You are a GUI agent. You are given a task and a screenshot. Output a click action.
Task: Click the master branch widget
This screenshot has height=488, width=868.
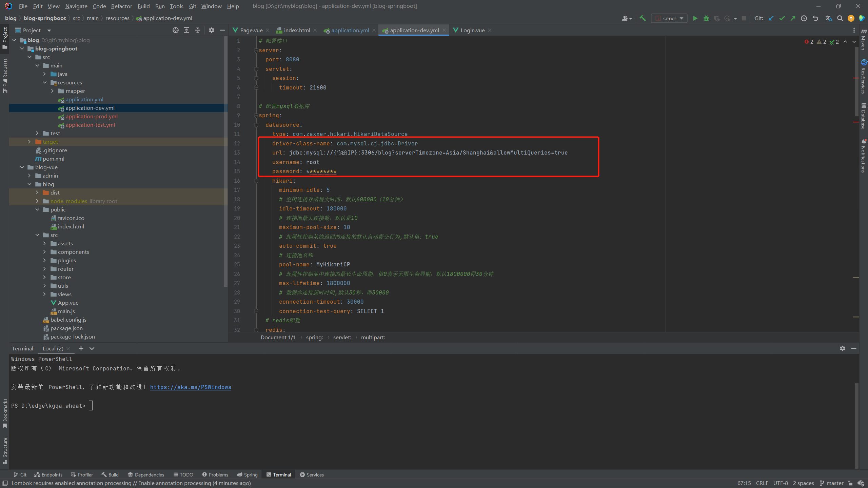[x=831, y=483]
